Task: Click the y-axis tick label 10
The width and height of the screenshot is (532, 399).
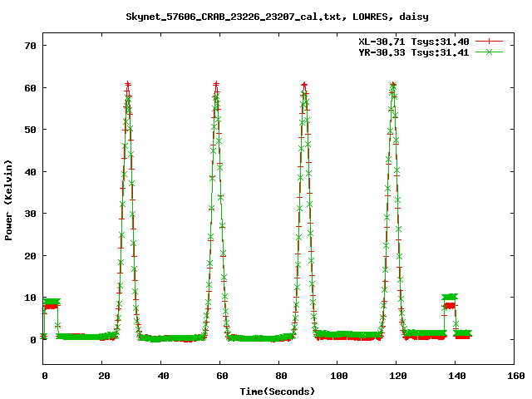Action: (30, 298)
